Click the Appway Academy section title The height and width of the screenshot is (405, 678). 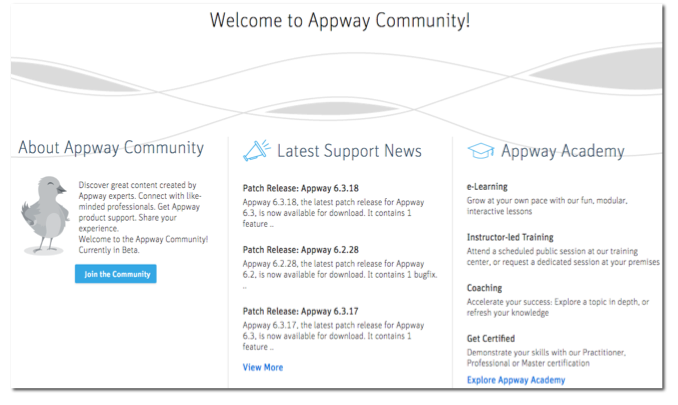[x=563, y=151]
